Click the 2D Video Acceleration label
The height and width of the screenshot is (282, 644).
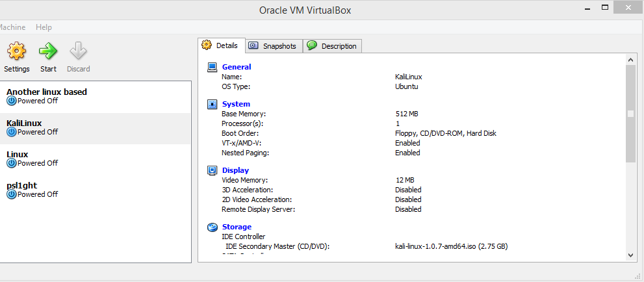coord(257,199)
